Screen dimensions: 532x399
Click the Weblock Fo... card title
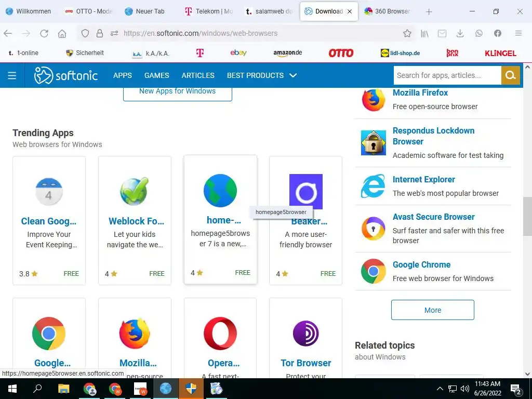137,221
